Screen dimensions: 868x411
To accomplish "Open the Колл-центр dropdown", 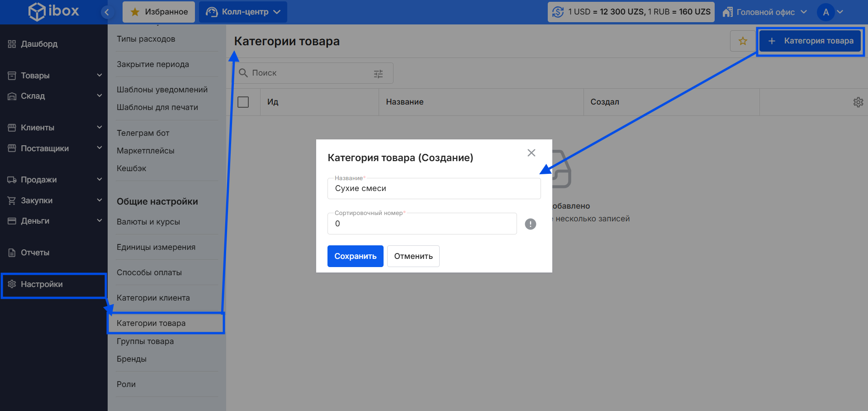I will point(243,12).
